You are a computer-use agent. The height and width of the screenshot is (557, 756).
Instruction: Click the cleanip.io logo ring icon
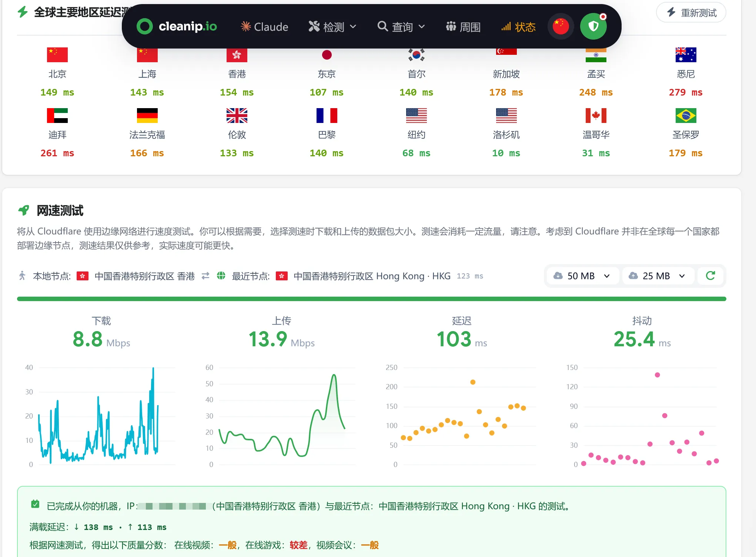click(145, 26)
